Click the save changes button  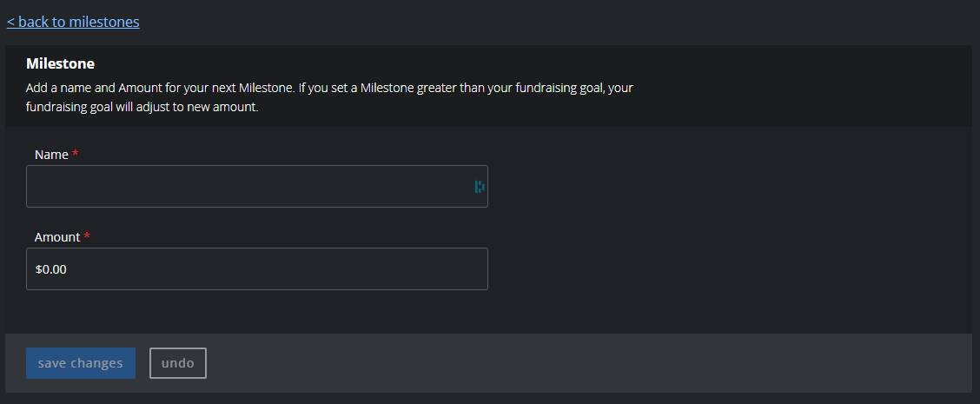[x=81, y=363]
